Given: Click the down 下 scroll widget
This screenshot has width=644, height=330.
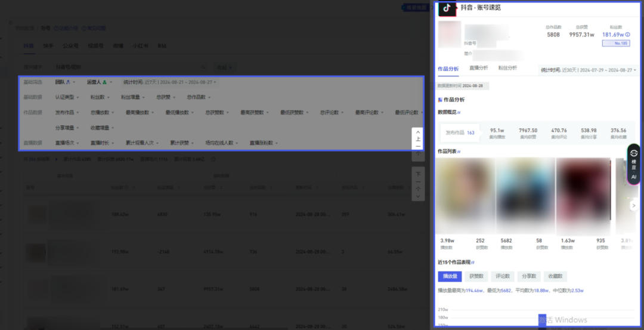Looking at the screenshot, I should [418, 184].
